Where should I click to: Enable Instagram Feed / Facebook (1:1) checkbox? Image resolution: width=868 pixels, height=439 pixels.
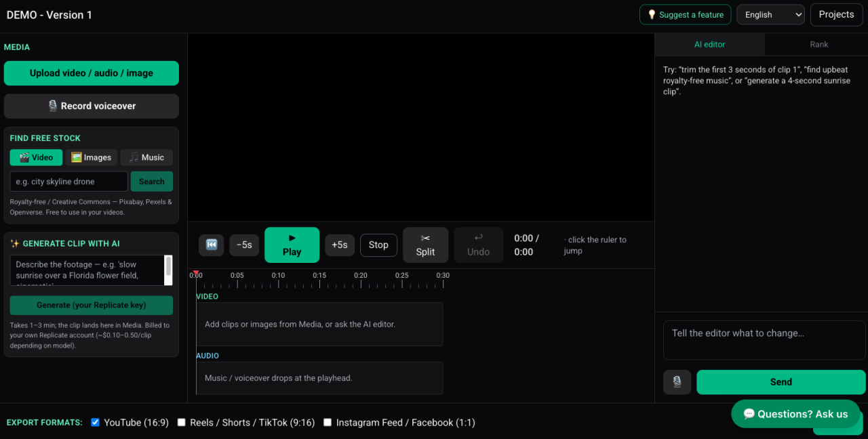coord(328,422)
